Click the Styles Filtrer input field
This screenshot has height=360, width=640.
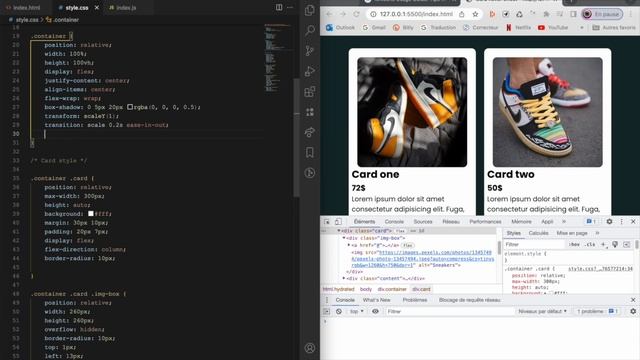coord(534,244)
